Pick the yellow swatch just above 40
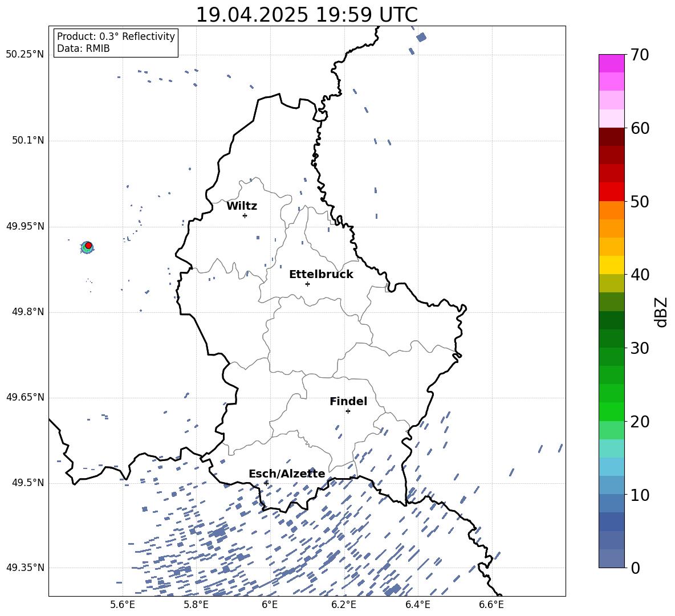 [611, 265]
